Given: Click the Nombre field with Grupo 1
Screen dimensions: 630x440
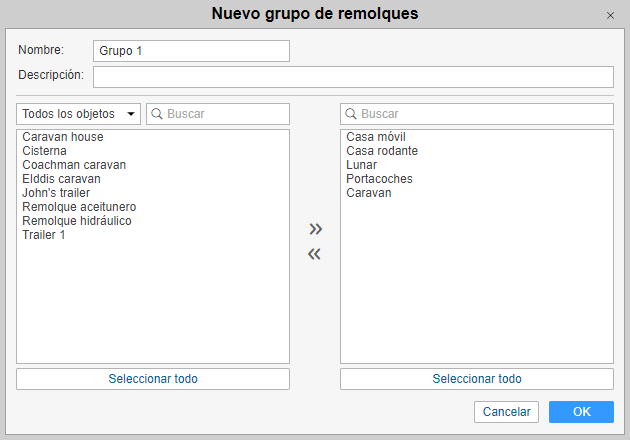Looking at the screenshot, I should 191,51.
